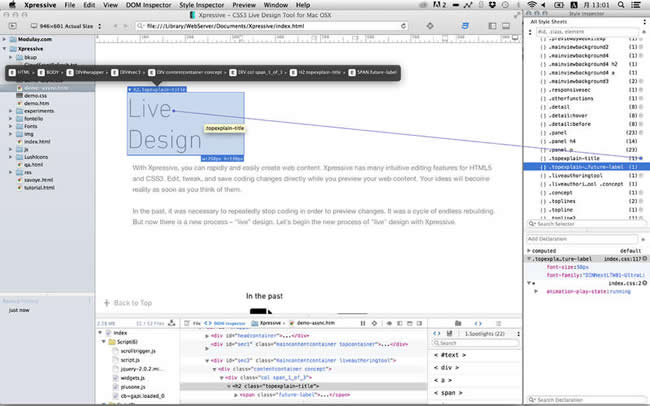650x406 pixels.
Task: Open the Style Inspector menu
Action: click(201, 5)
